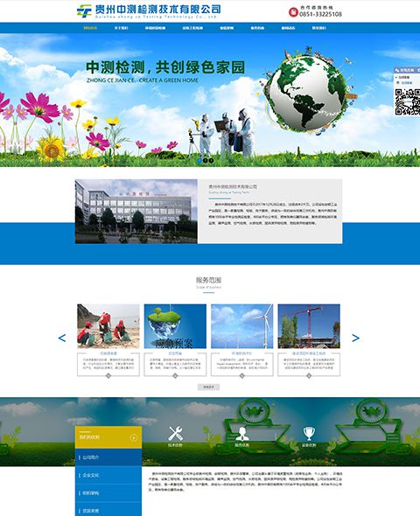Click the next arrow of the services carousel
Screen dimensions: 420x516
pos(355,338)
